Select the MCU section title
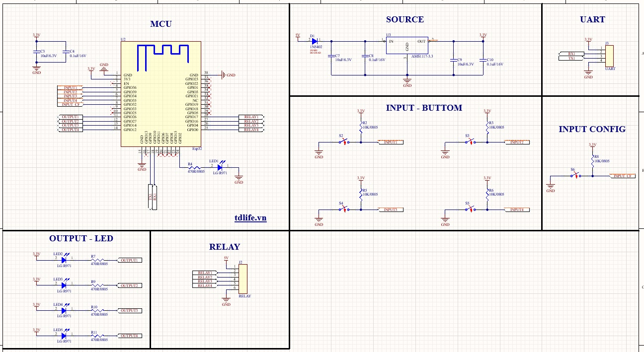Viewport: 644px width, 352px height. click(161, 24)
